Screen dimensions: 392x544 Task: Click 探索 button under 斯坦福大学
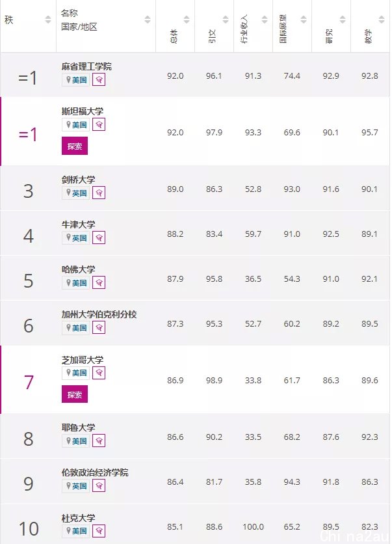(75, 146)
